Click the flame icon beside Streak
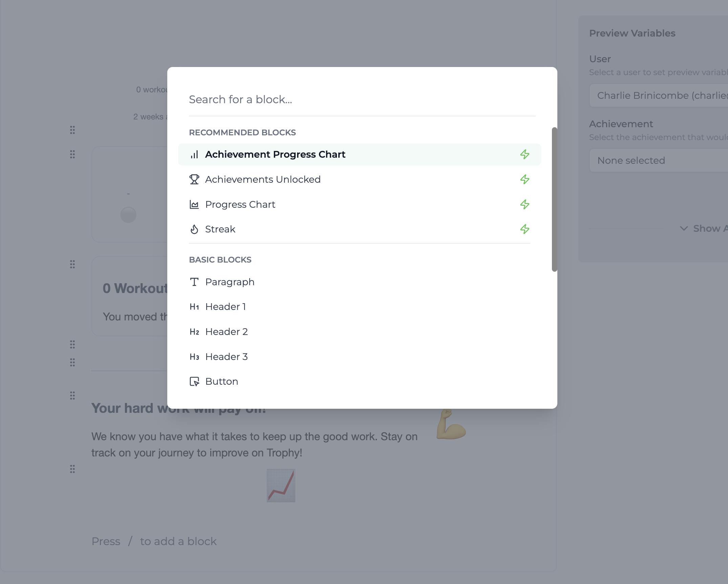The image size is (728, 584). (x=194, y=229)
